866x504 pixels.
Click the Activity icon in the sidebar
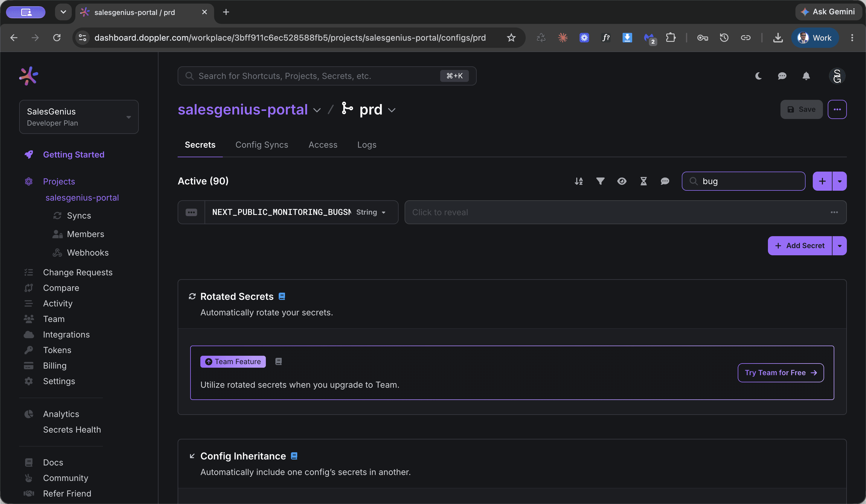point(28,303)
